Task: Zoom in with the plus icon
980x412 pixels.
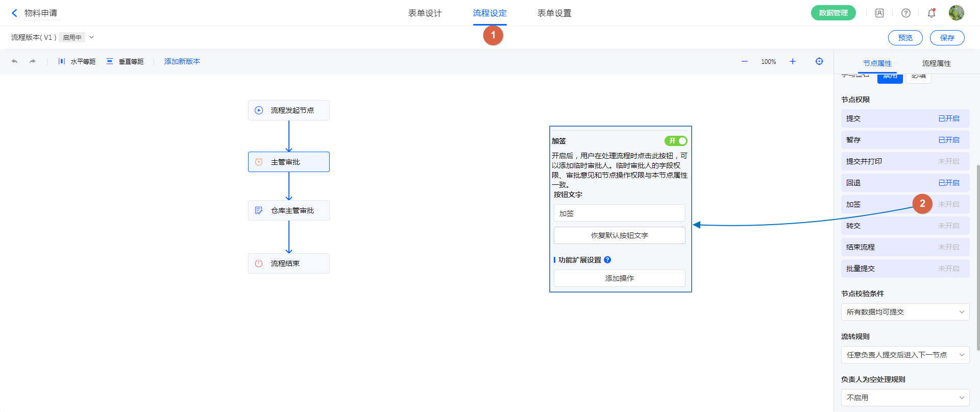Action: 793,61
